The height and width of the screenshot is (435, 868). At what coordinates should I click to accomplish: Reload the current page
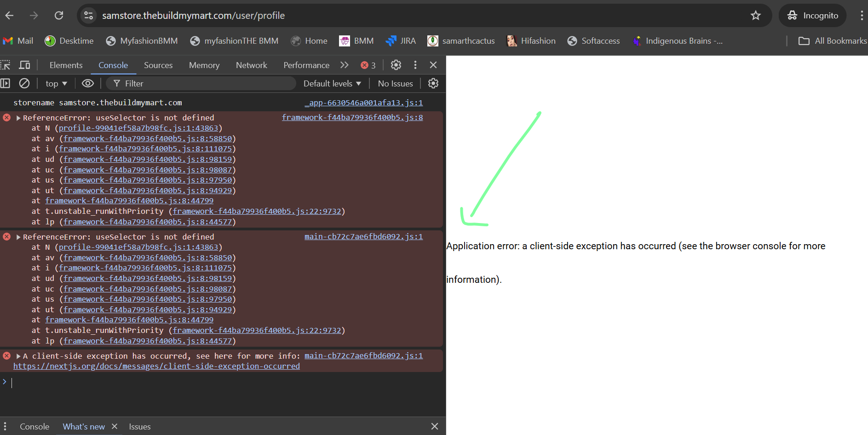59,16
